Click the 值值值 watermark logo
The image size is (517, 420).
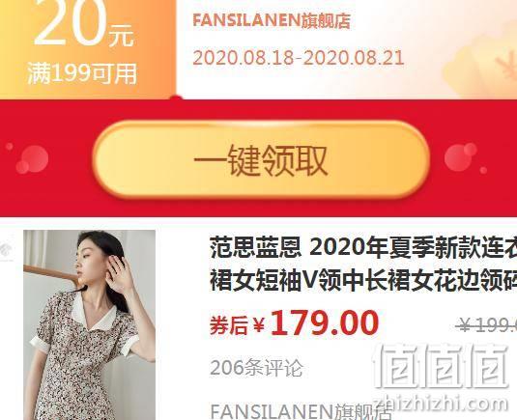442,365
